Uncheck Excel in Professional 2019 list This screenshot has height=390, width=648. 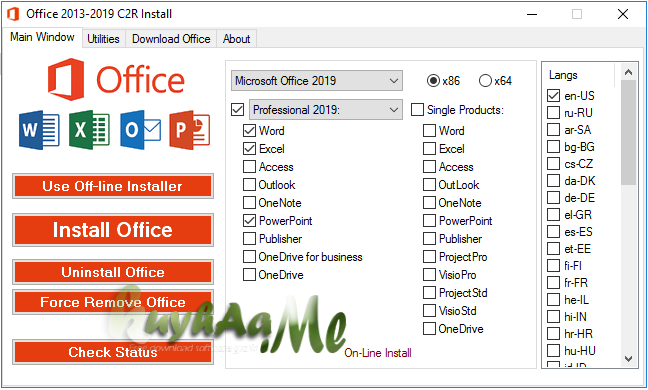coord(249,148)
